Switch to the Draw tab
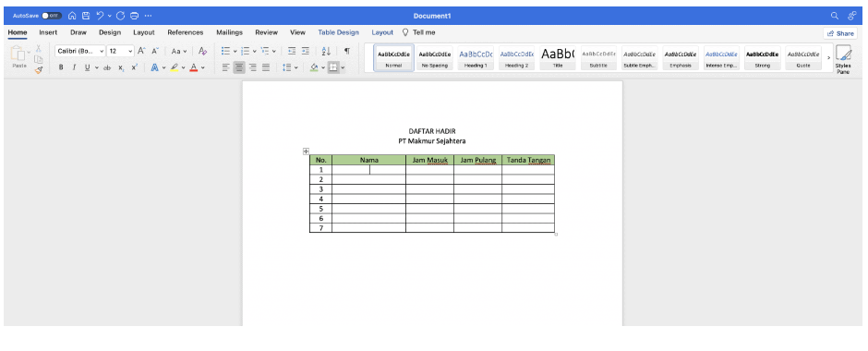868x351 pixels. pyautogui.click(x=78, y=32)
